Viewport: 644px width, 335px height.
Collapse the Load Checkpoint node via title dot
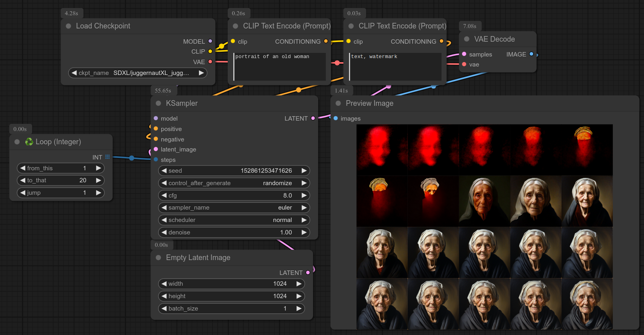[68, 26]
